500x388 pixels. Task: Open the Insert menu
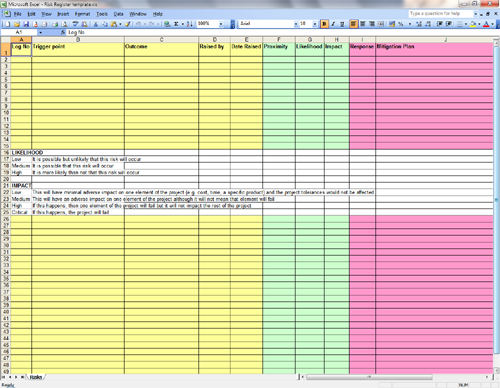coord(63,14)
